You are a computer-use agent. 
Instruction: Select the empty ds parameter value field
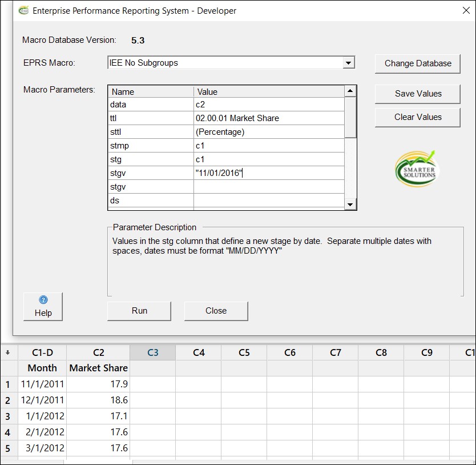coord(268,201)
